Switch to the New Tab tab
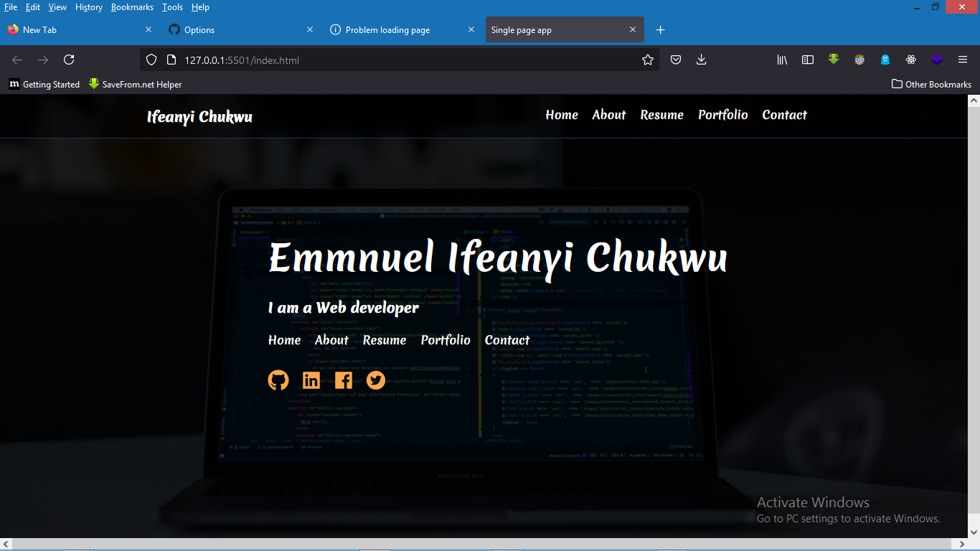The width and height of the screenshot is (980, 551). 80,29
